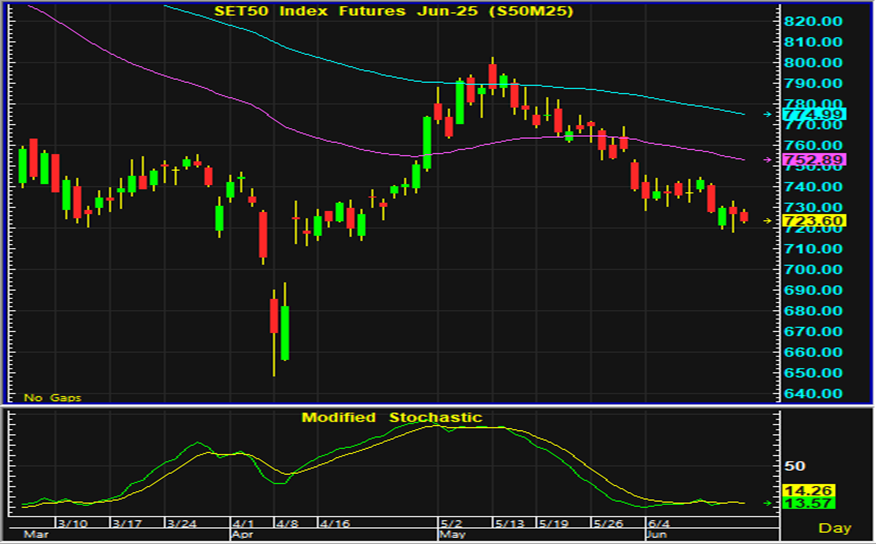Click the 710.00 price axis label

813,249
